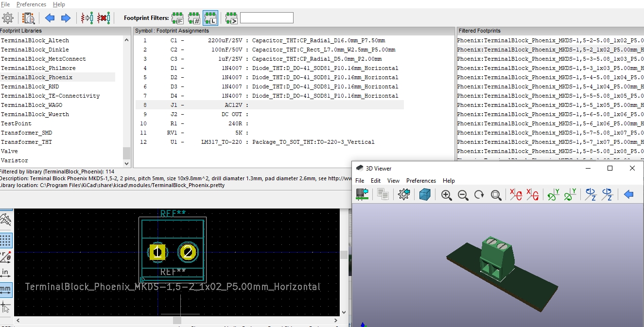The image size is (644, 327).
Task: Switch units to millimeters
Action: point(5,289)
